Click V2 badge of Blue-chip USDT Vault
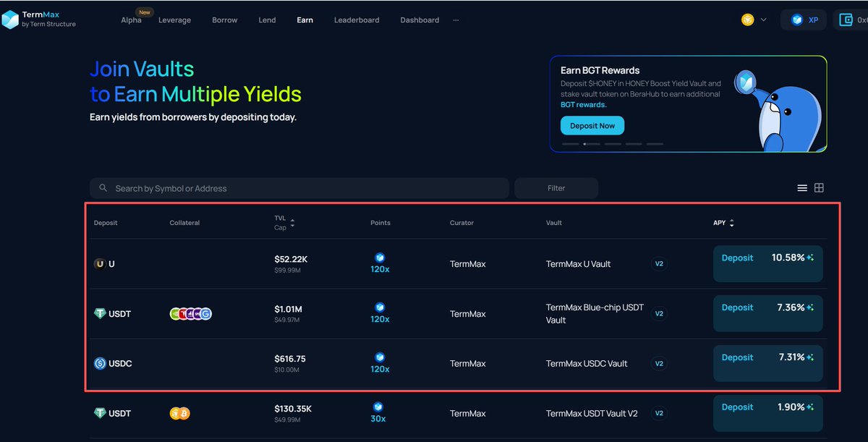 (659, 314)
